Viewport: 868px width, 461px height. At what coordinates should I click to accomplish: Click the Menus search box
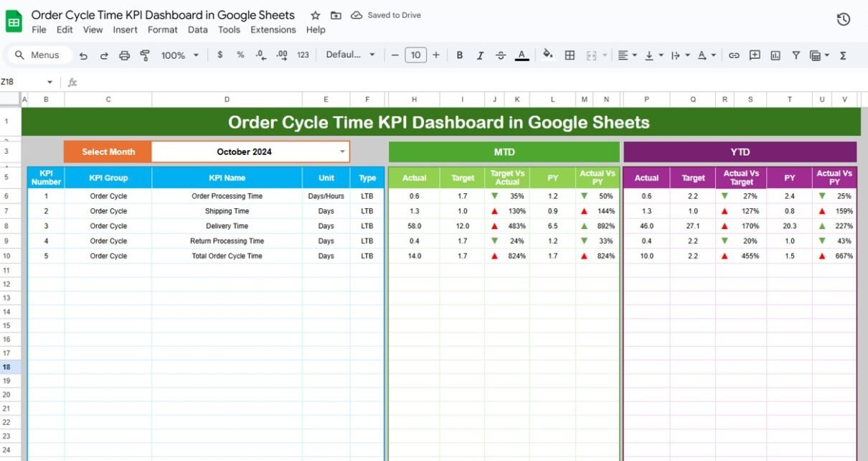[39, 55]
